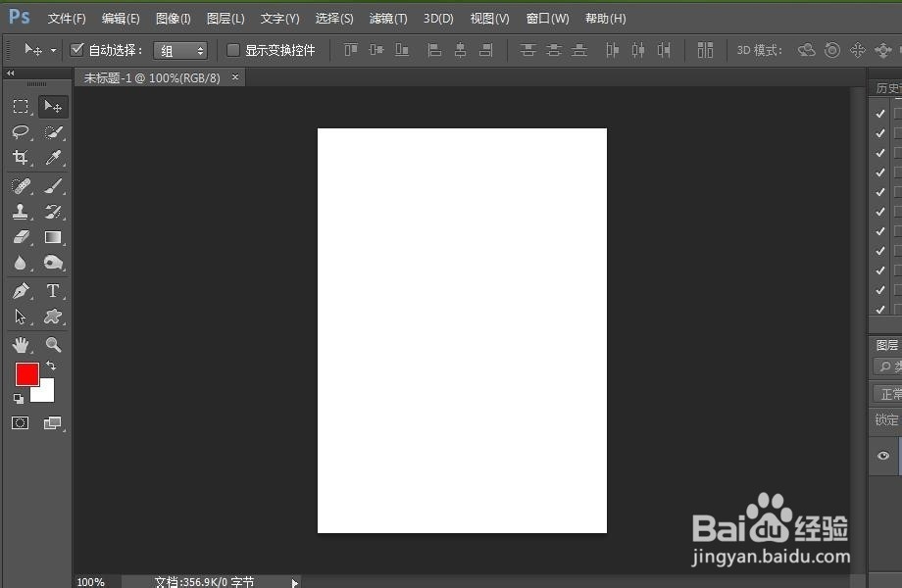Select the Horizontal Type tool
Image resolution: width=902 pixels, height=588 pixels.
pyautogui.click(x=53, y=291)
